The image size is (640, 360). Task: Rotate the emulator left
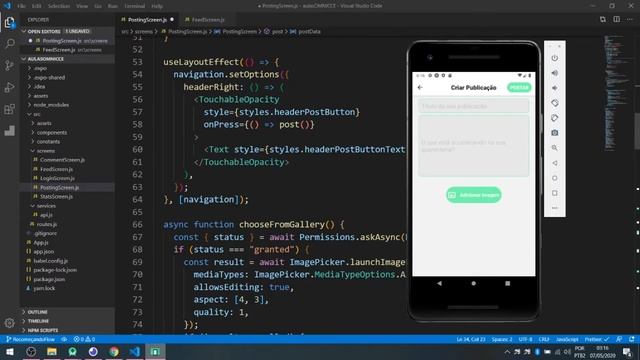tap(554, 103)
